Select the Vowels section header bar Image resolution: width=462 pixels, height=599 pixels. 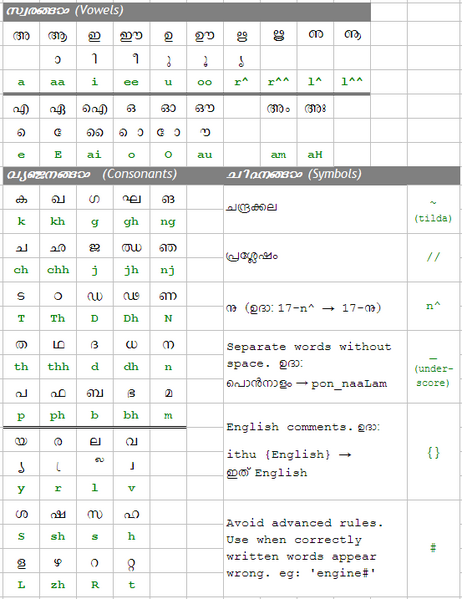click(186, 11)
